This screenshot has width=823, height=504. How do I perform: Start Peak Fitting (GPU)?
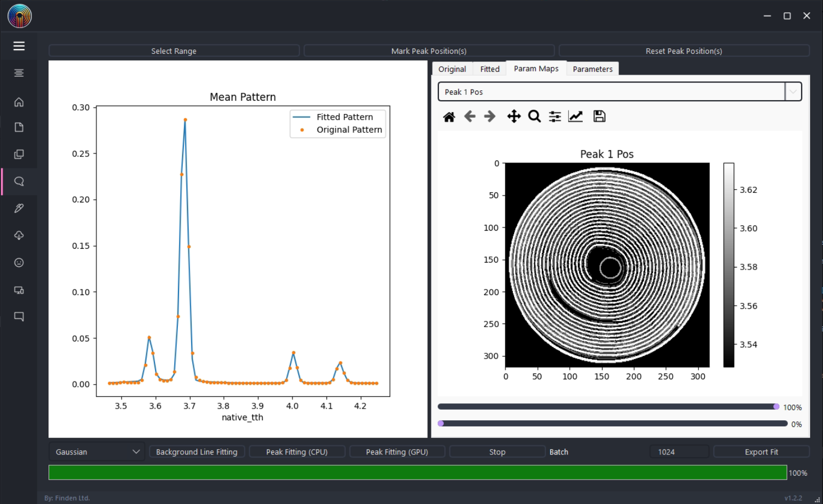click(397, 452)
